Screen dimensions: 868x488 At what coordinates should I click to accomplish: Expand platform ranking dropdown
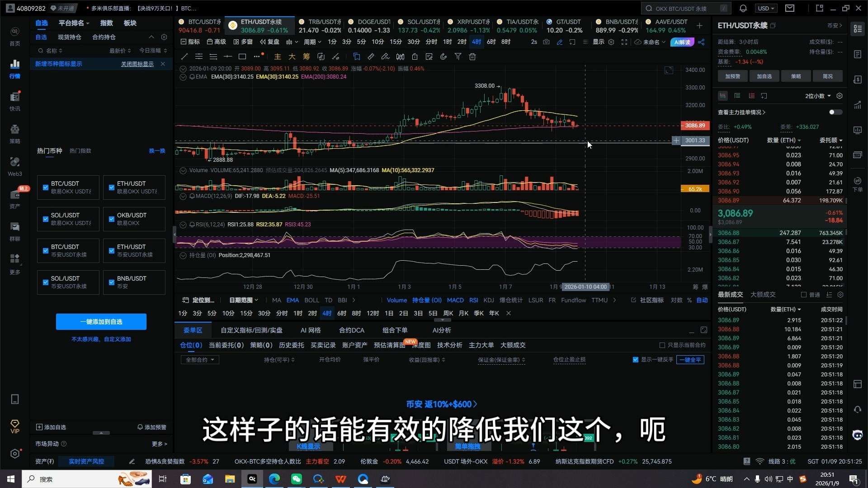click(74, 23)
